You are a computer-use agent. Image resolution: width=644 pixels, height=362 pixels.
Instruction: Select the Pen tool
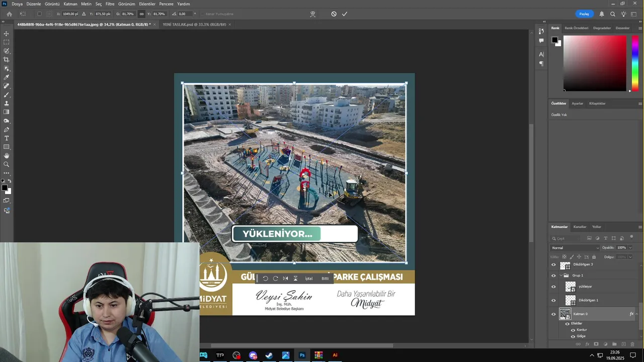(x=7, y=130)
